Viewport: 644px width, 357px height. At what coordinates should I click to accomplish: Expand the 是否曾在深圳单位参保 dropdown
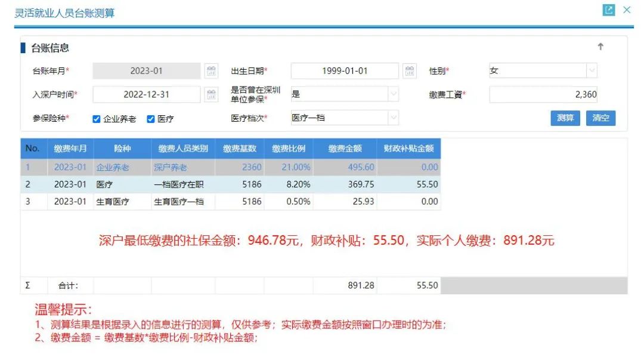click(x=394, y=94)
